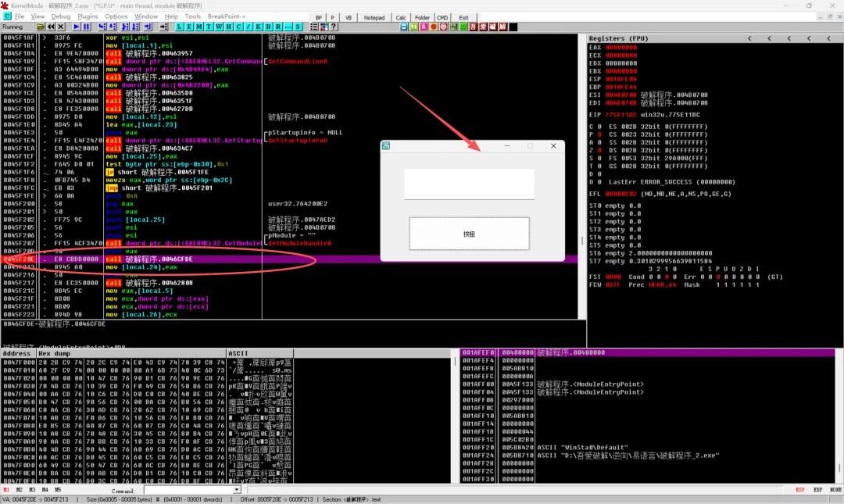Click the NONE indicator in status bar

click(x=835, y=490)
